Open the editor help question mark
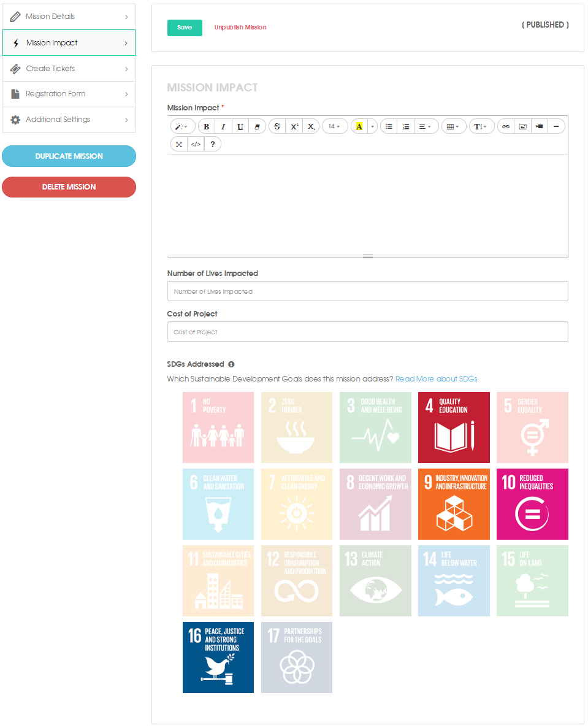Image resolution: width=588 pixels, height=728 pixels. pyautogui.click(x=213, y=144)
